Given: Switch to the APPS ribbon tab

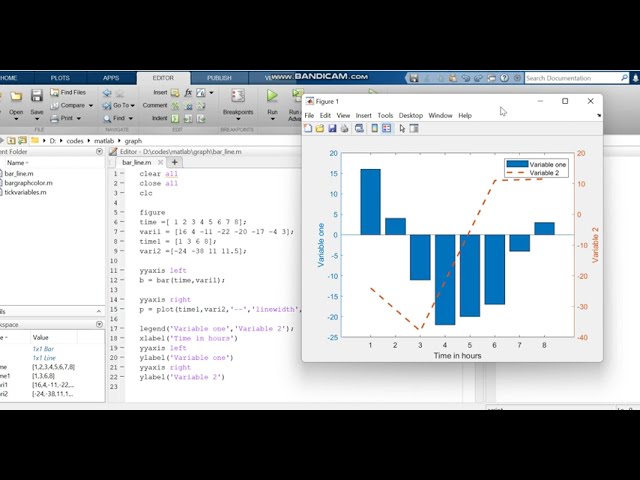Looking at the screenshot, I should pos(111,78).
